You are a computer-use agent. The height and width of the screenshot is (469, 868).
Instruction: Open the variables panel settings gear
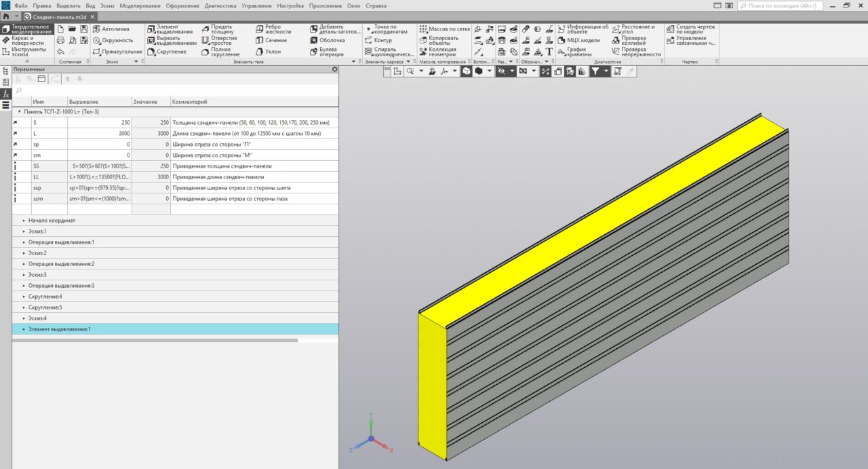point(334,69)
